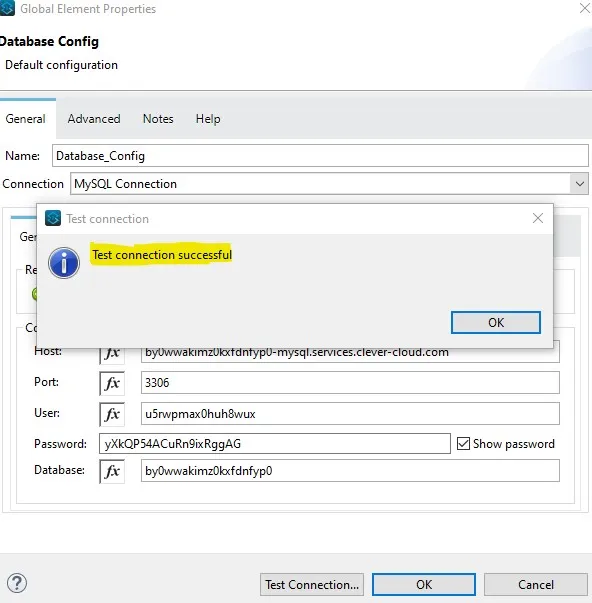Click the Name field with Database_Config
592x603 pixels.
[320, 156]
